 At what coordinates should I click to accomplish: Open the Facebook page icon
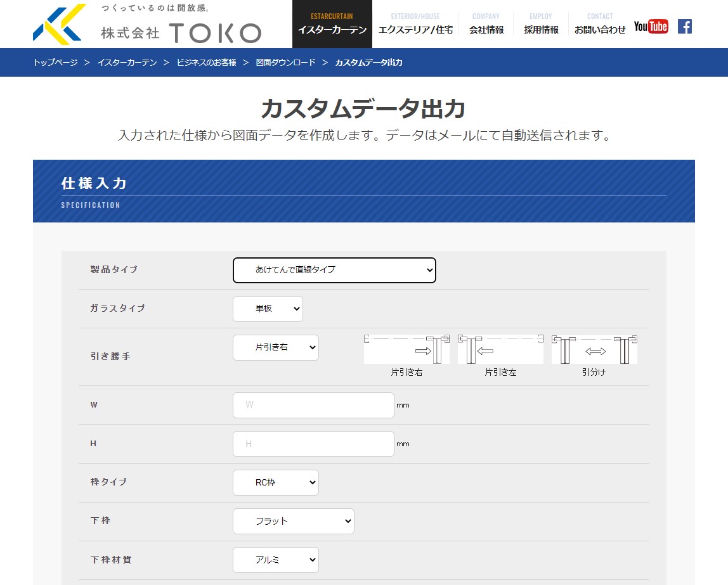coord(685,27)
